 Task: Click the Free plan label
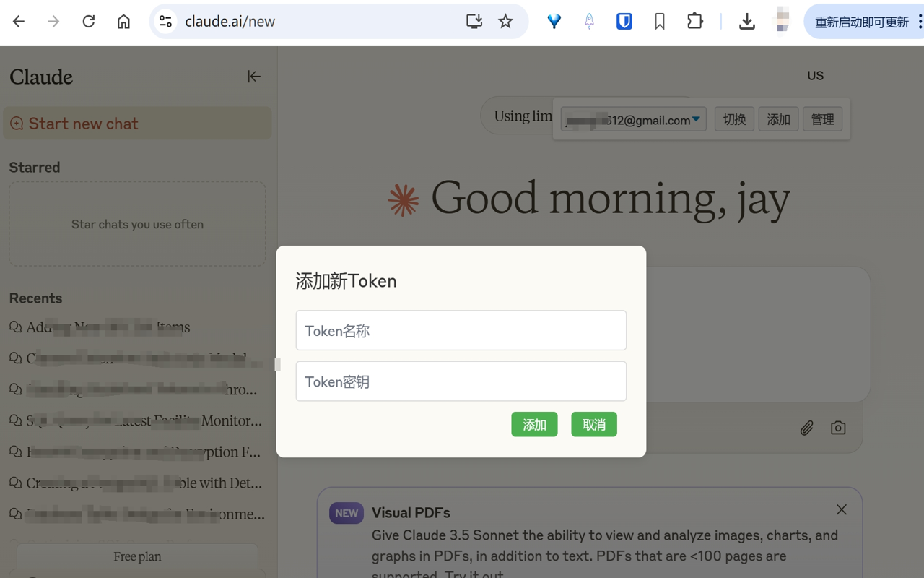tap(137, 556)
